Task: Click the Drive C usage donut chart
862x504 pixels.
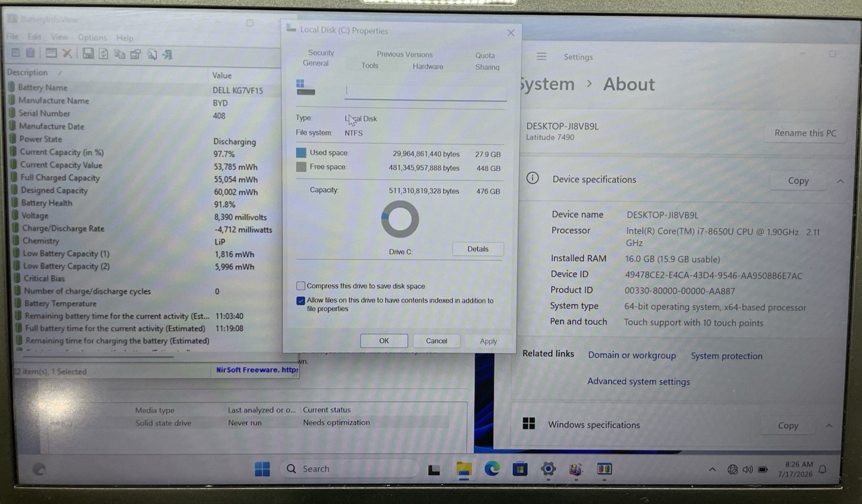Action: click(x=400, y=219)
